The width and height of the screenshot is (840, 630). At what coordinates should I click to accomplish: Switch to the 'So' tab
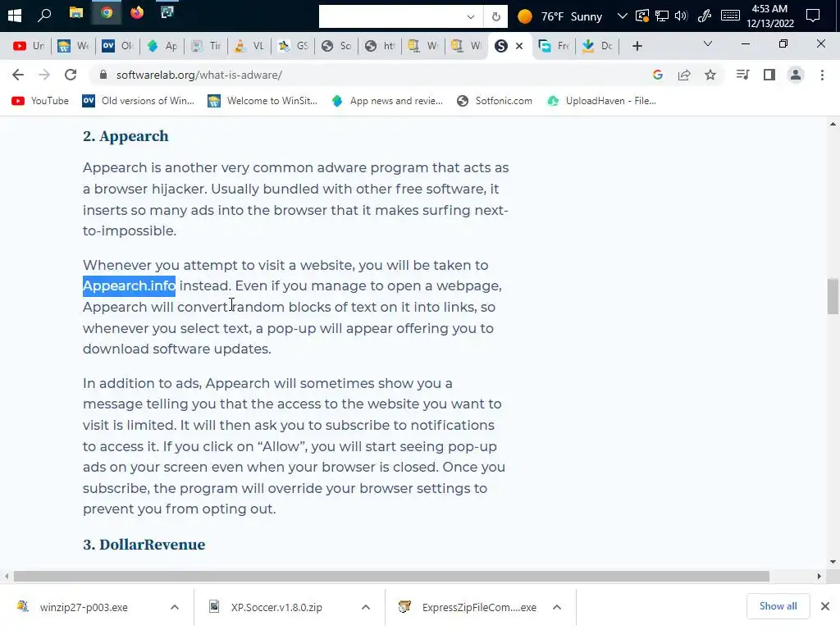pos(337,46)
